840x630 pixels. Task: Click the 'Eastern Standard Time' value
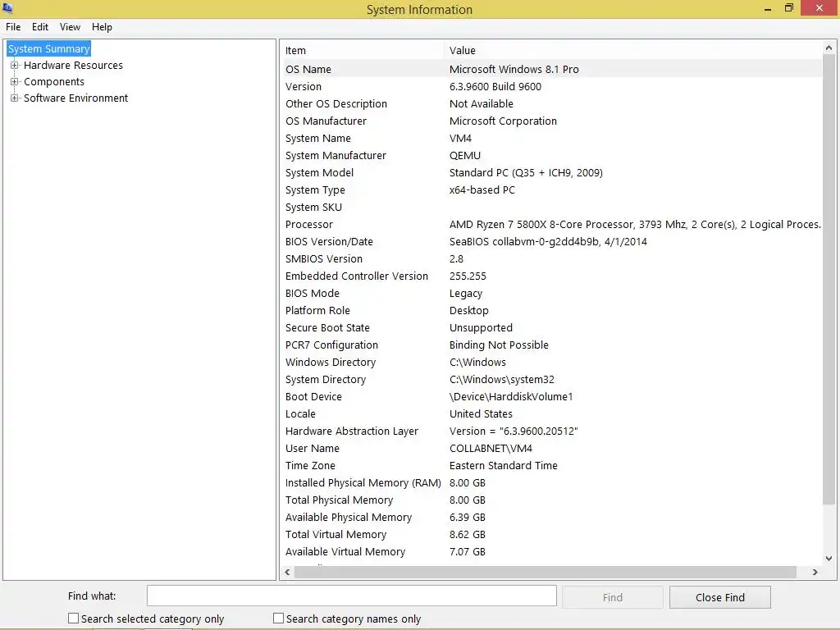click(x=503, y=466)
